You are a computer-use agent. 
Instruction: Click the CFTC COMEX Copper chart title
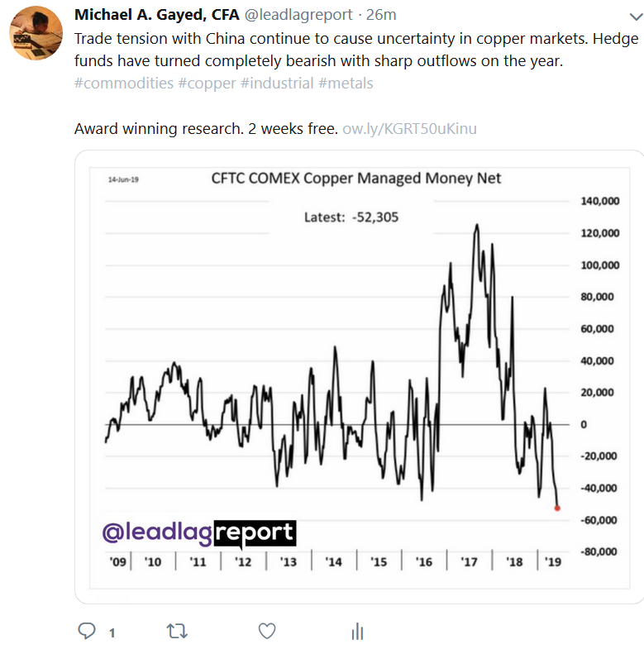tap(356, 179)
